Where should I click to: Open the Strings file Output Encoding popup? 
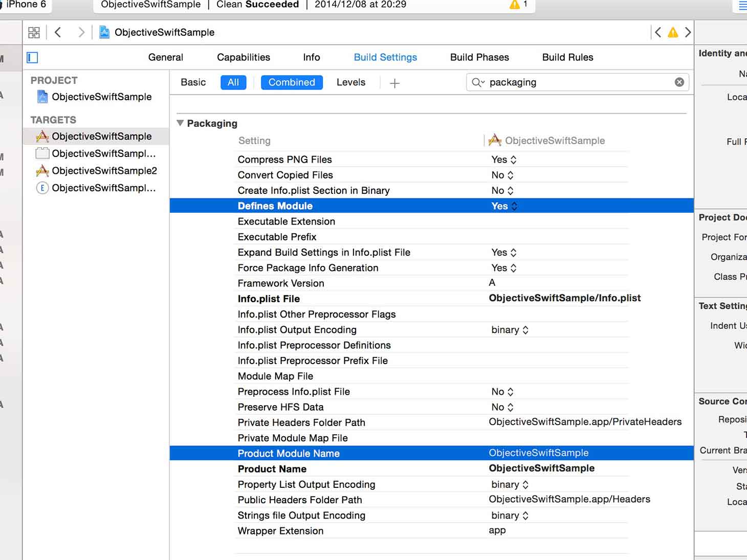[510, 516]
